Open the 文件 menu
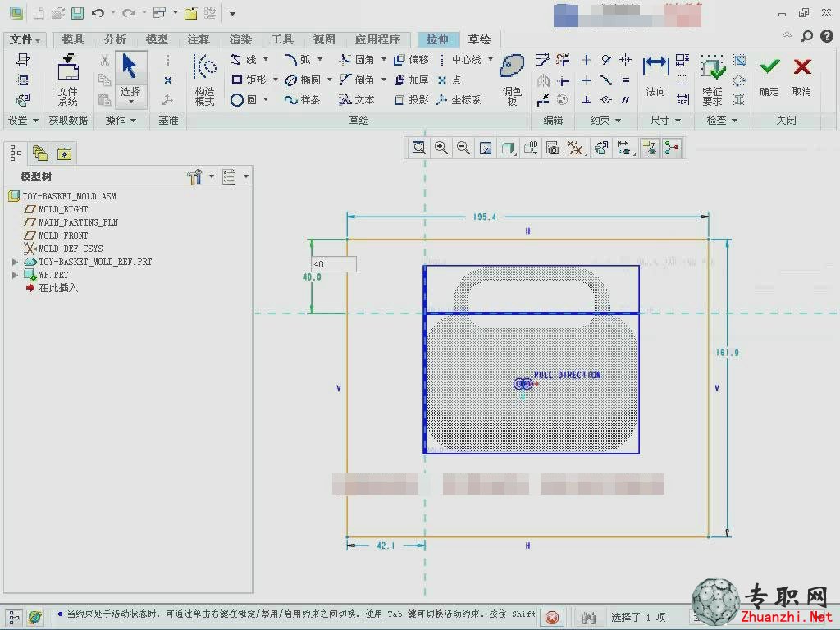Screen dimensions: 840x630 click(x=25, y=39)
